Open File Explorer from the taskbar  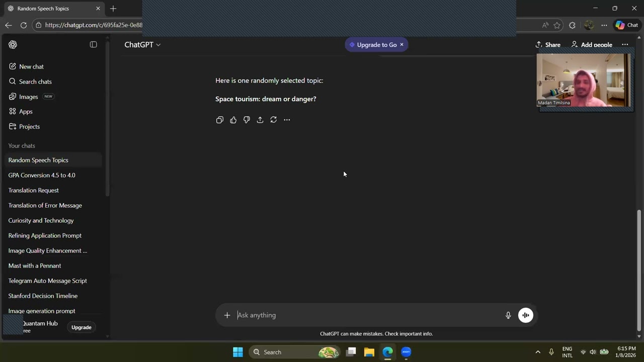tap(369, 352)
